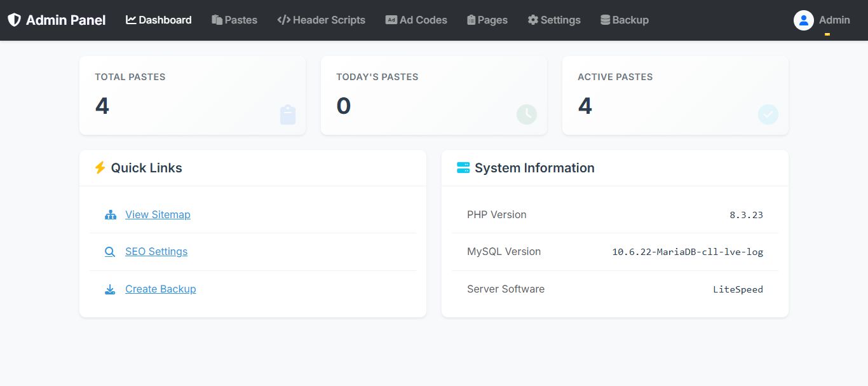This screenshot has height=386, width=868.
Task: Select Pages in the navigation bar
Action: click(487, 20)
